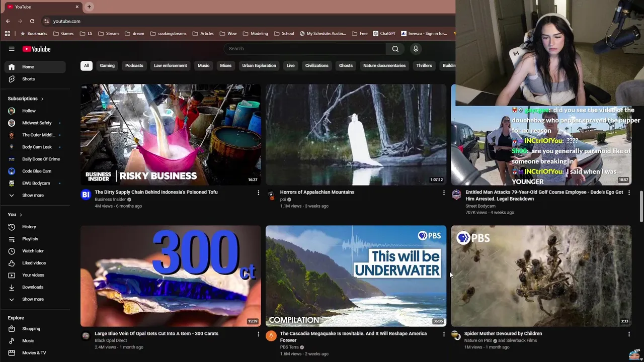Open the Street Bodycam channel name link

coord(480,206)
